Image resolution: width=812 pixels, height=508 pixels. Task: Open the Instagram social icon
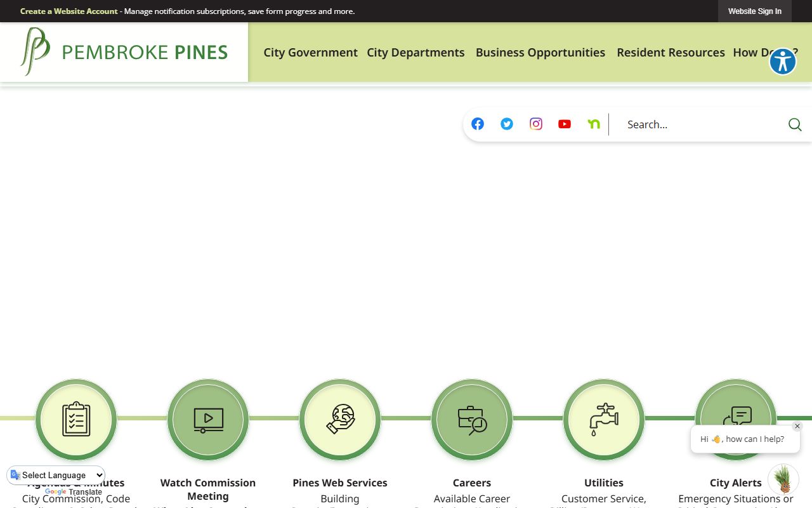(x=536, y=124)
